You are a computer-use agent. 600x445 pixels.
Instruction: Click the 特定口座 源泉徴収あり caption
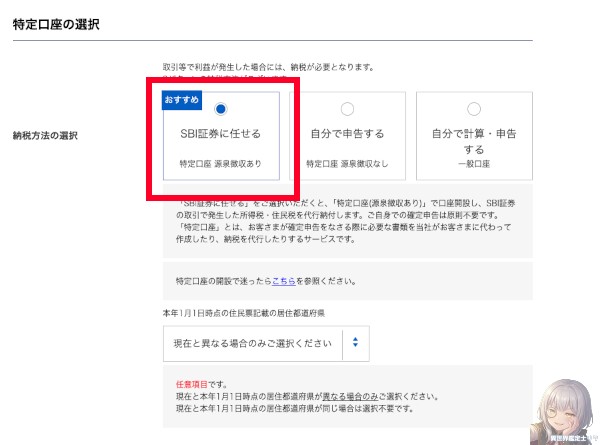(221, 162)
